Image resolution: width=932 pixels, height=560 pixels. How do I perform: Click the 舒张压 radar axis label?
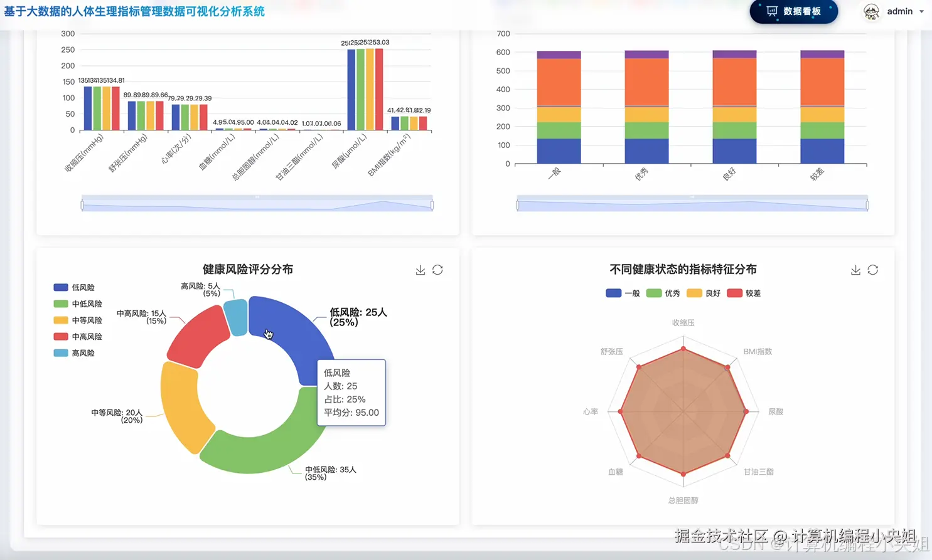click(x=611, y=352)
